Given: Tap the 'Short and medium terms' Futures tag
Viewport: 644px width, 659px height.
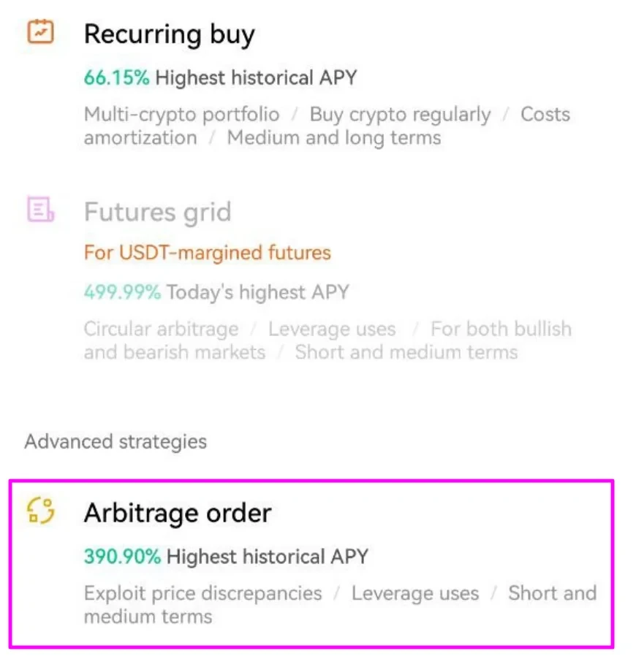Looking at the screenshot, I should pyautogui.click(x=406, y=352).
